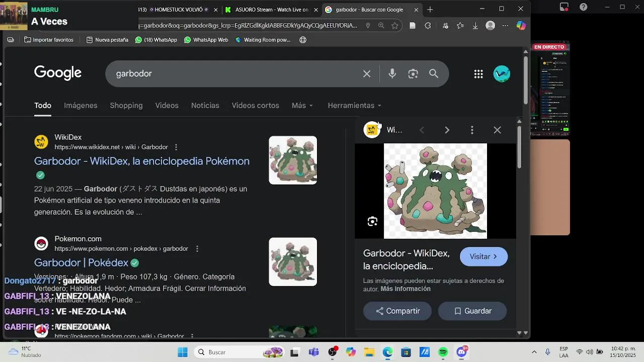Start voice search with microphone icon

[392, 74]
